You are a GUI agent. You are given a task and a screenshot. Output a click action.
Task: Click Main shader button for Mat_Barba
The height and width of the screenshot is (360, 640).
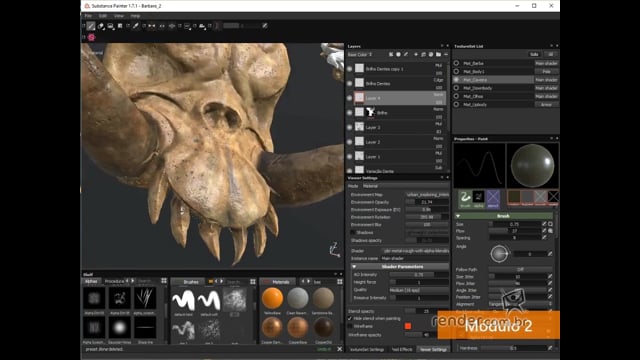click(546, 63)
